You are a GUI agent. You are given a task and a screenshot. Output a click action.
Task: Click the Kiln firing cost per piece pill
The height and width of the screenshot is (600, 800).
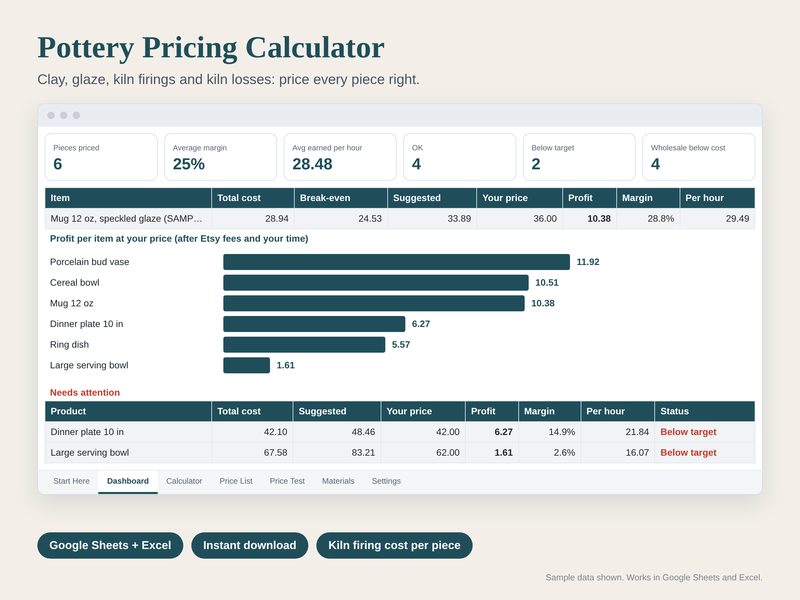point(394,545)
